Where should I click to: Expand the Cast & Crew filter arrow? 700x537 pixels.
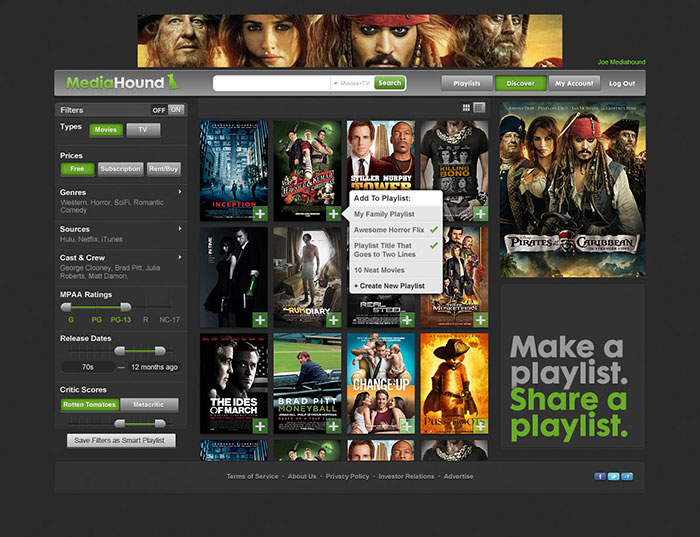180,257
